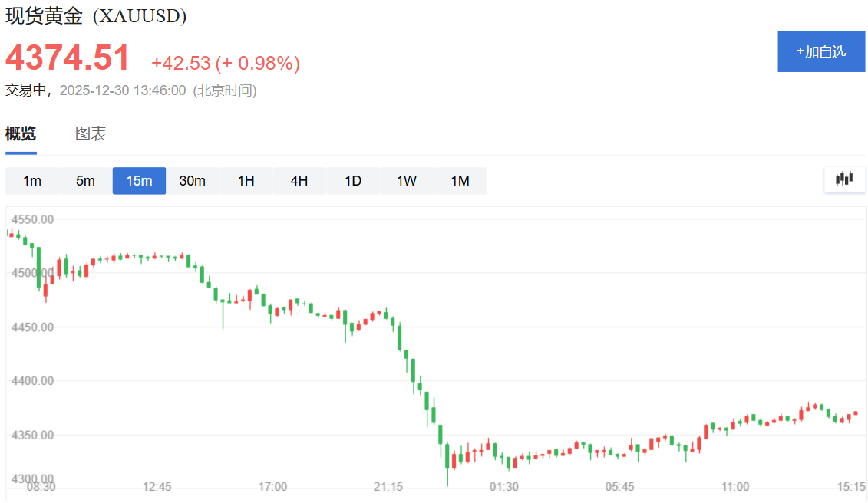Open the 概览 overview tab
868x503 pixels.
tap(21, 134)
